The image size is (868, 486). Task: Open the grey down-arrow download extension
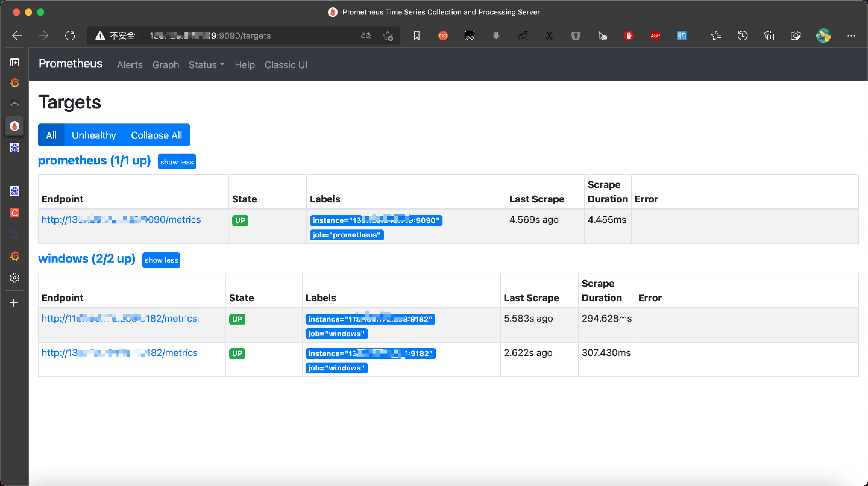(x=496, y=36)
